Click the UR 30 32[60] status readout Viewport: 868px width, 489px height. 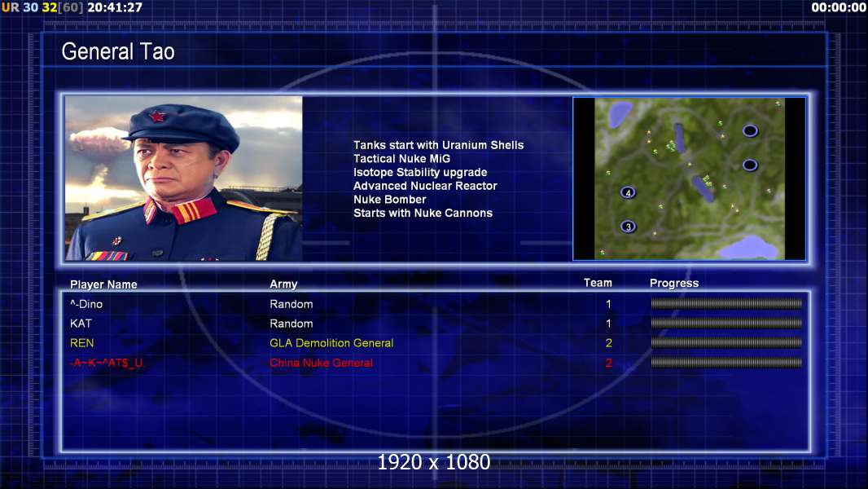42,8
